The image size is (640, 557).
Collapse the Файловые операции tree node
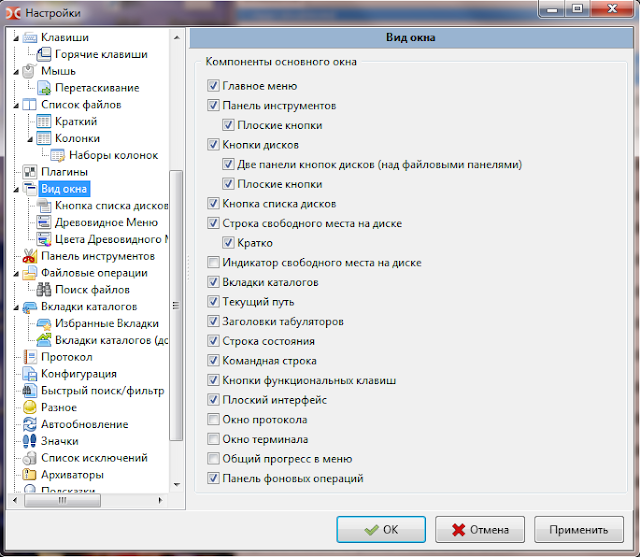click(16, 273)
